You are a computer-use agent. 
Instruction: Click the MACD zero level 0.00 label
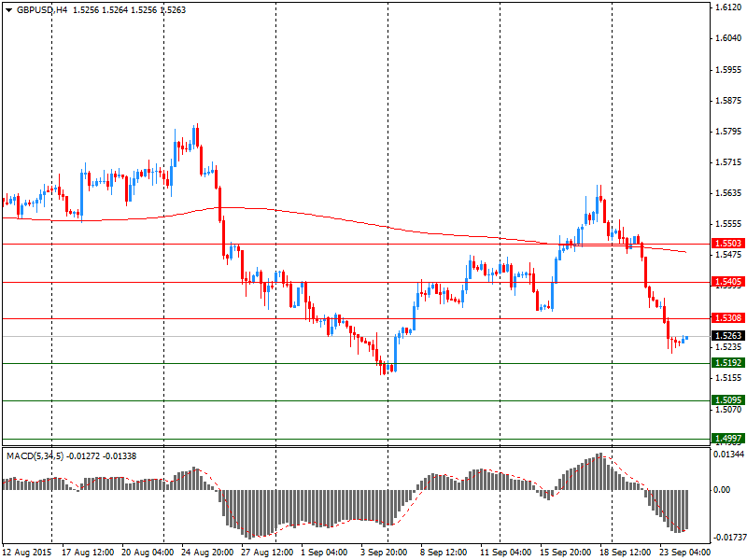click(722, 489)
